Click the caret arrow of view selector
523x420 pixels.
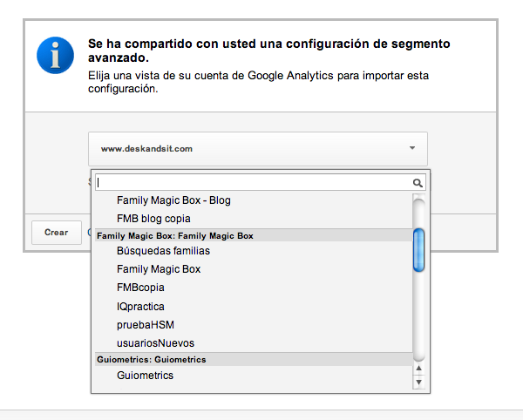(412, 148)
